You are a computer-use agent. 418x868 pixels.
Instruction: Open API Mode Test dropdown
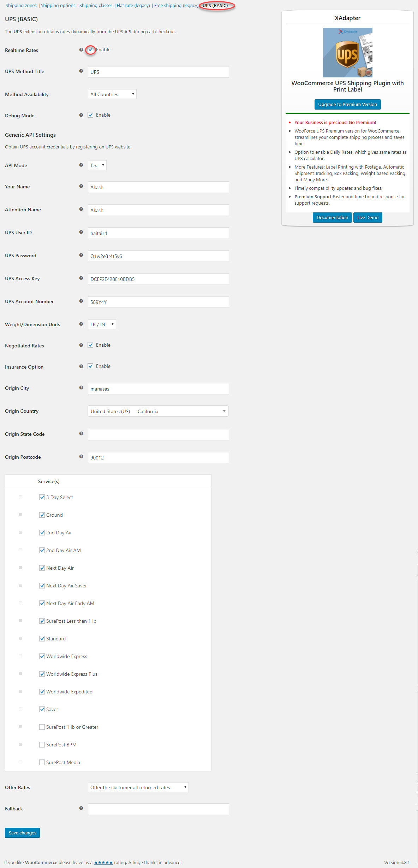[x=97, y=165]
